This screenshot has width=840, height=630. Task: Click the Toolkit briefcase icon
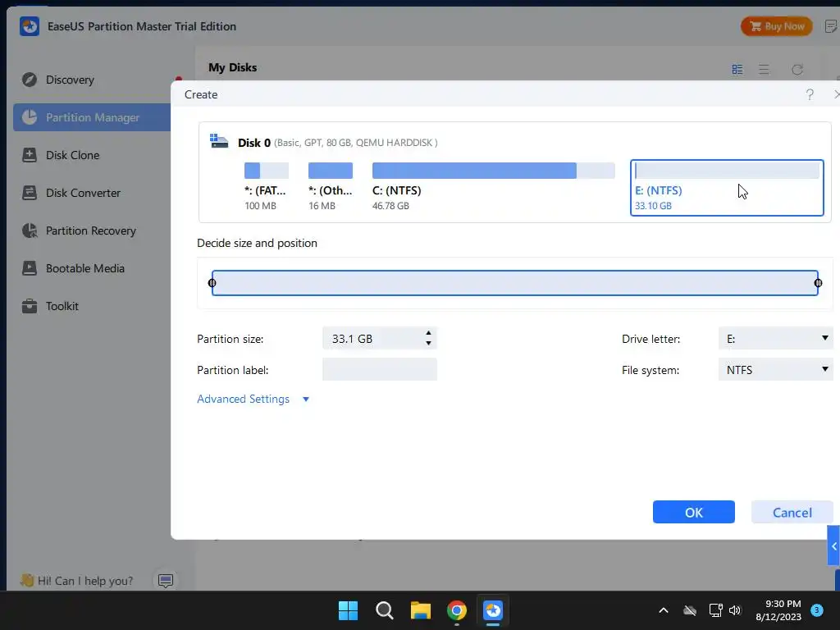[30, 307]
